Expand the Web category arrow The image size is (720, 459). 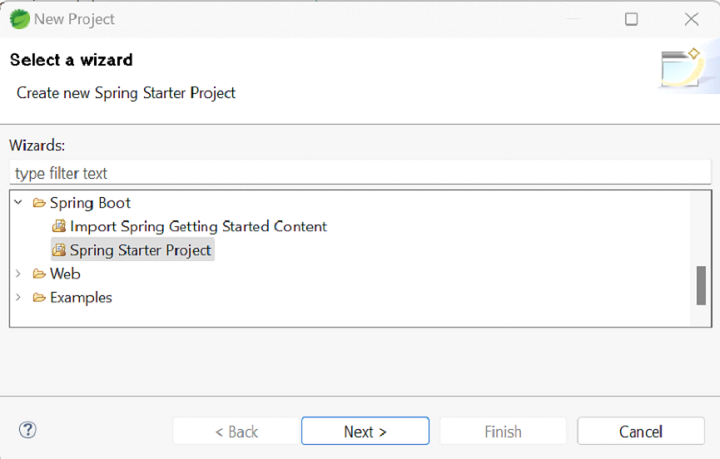click(x=18, y=274)
